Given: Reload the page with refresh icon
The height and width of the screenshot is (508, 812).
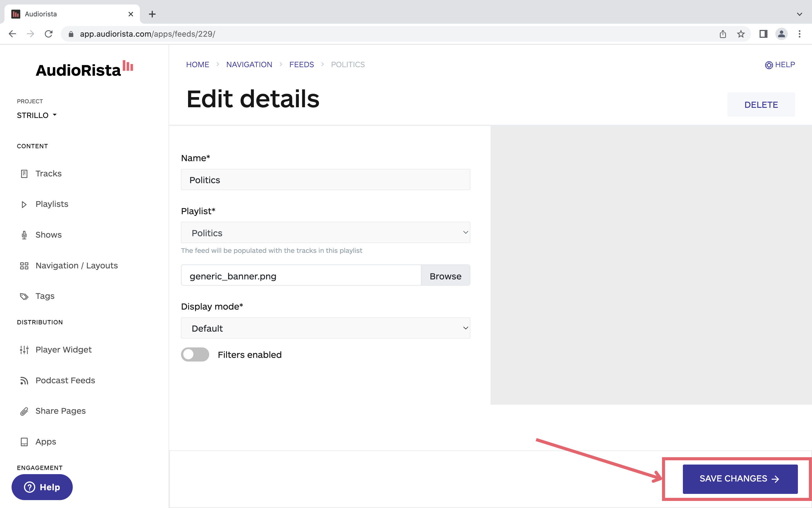Looking at the screenshot, I should (x=49, y=34).
